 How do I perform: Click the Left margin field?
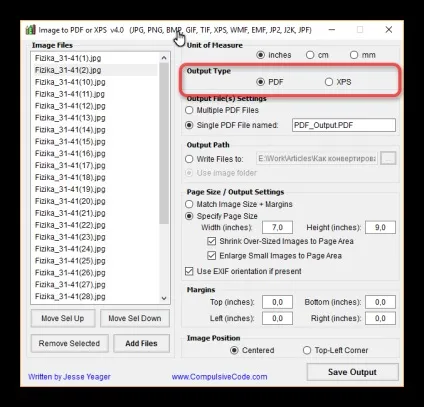277,318
